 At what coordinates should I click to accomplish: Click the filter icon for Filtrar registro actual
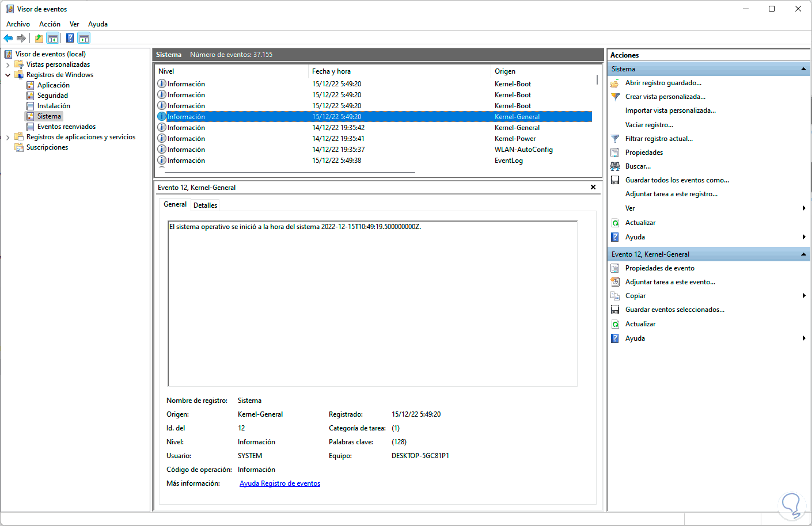click(x=615, y=139)
